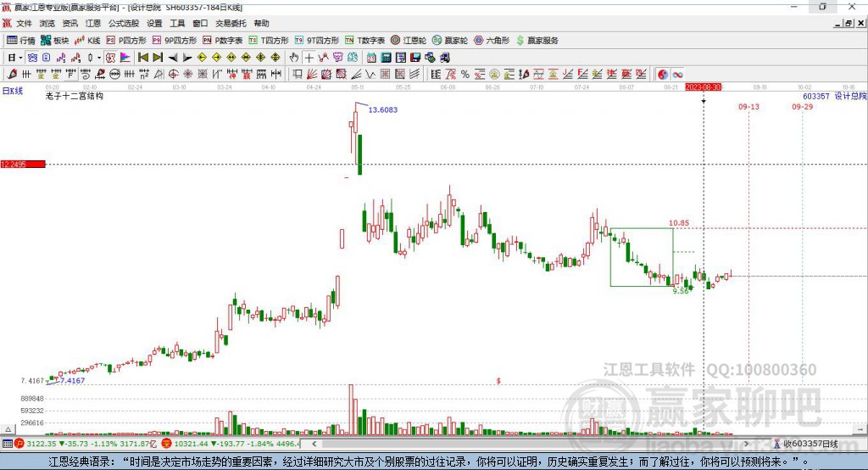Select the 2023-08-30 highlighted date marker
Screen dimensions: 868x470
[703, 87]
